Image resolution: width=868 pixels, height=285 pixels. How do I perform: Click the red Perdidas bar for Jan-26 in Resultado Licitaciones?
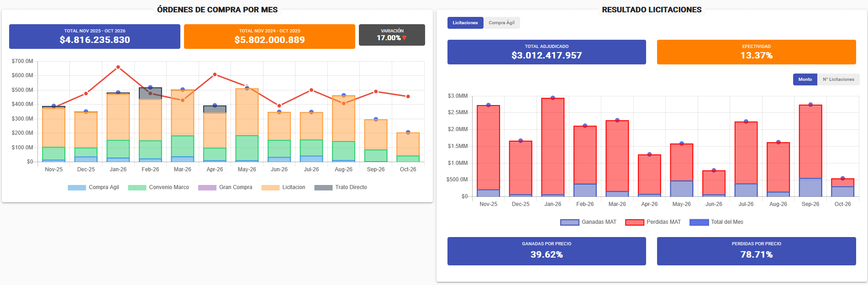553,147
